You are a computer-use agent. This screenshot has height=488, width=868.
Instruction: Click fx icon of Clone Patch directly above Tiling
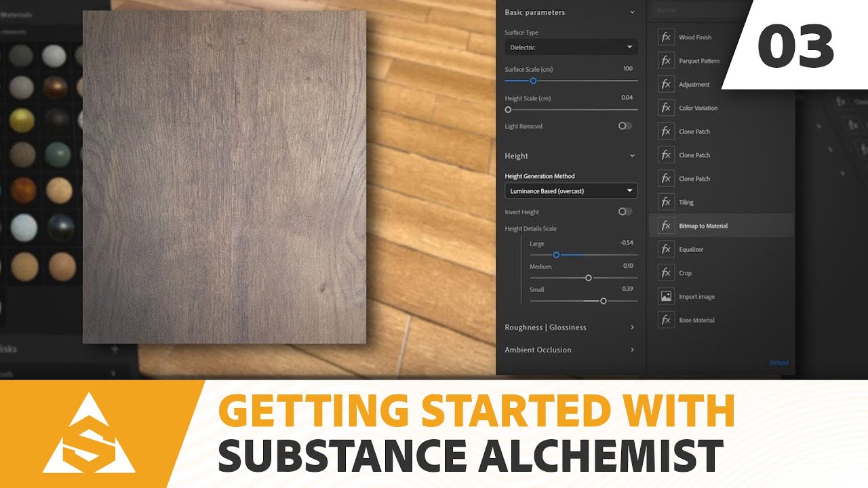(666, 179)
